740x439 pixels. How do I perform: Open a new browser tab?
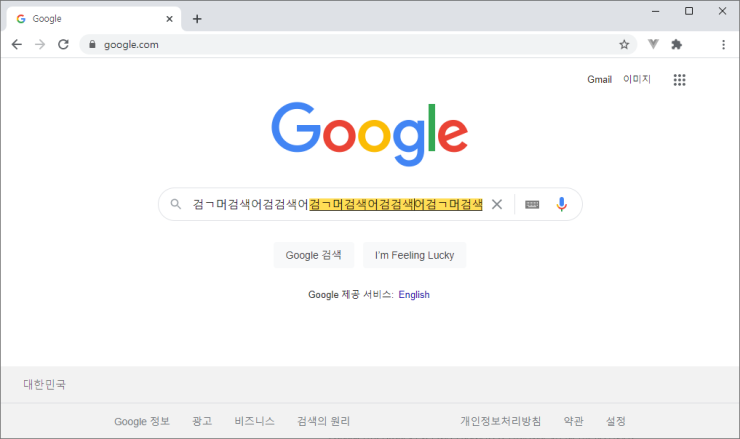pyautogui.click(x=197, y=18)
